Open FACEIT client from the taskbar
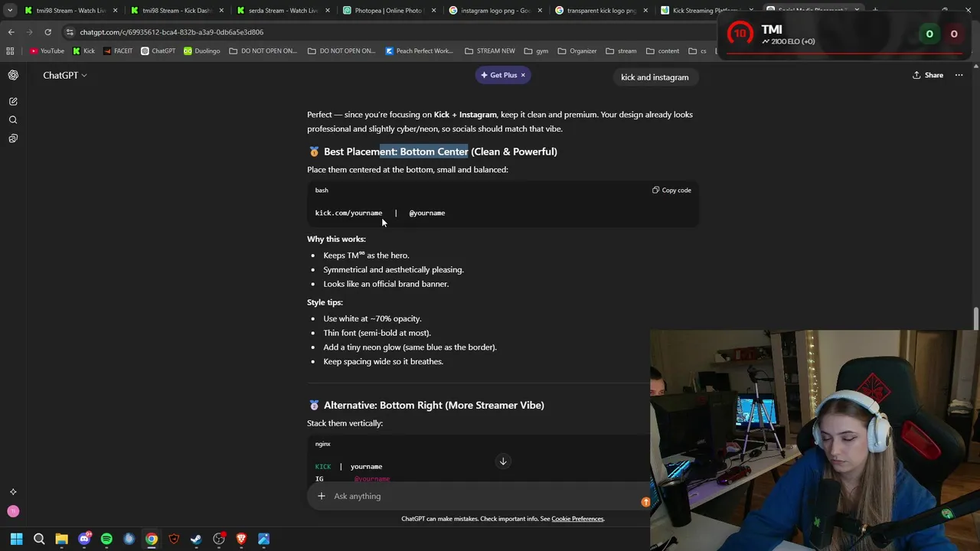Screen dimensions: 980x551 pos(174,539)
